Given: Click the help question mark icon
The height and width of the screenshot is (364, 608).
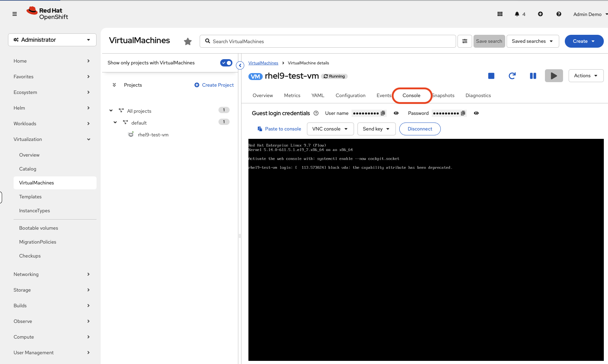Looking at the screenshot, I should click(x=559, y=14).
